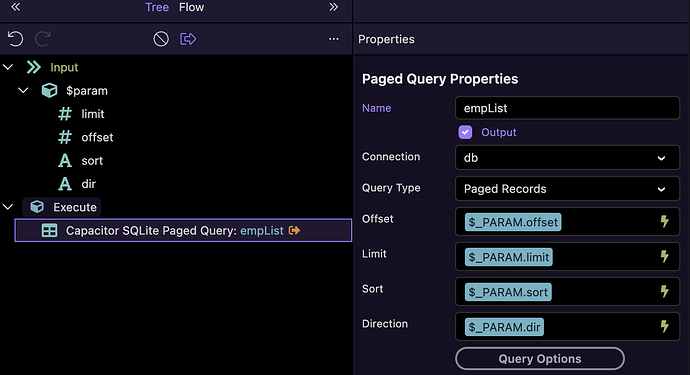The height and width of the screenshot is (375, 690).
Task: Collapse the $param tree node
Action: click(x=23, y=91)
